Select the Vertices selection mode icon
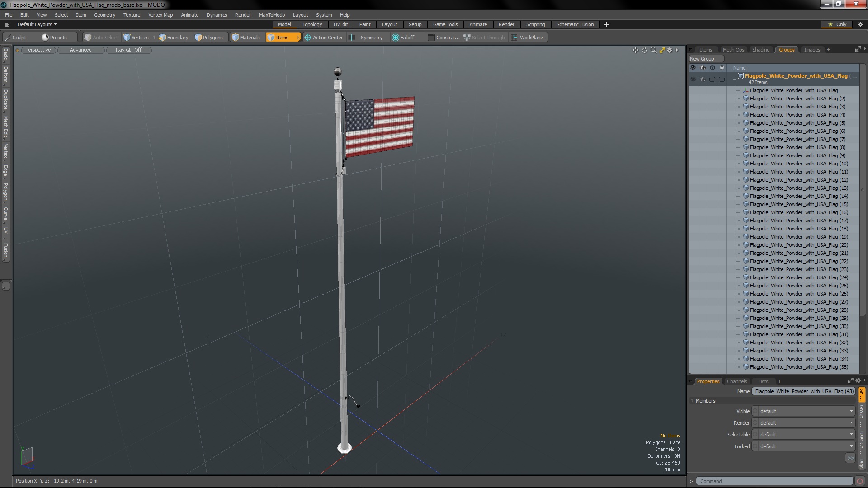Viewport: 868px width, 488px height. point(127,38)
